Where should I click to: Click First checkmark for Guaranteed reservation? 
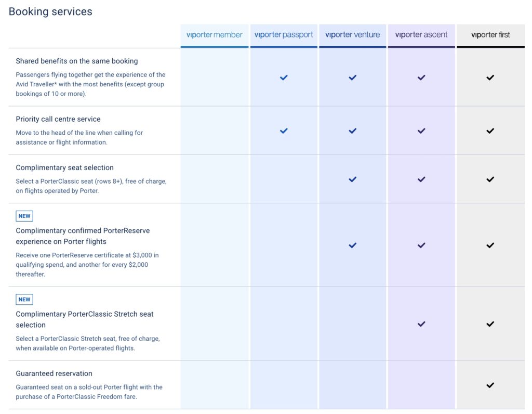coord(490,385)
